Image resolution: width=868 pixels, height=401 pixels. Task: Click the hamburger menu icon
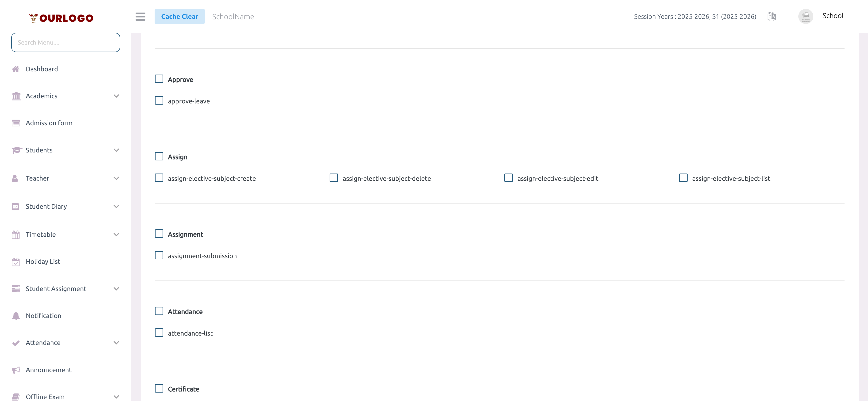click(x=141, y=16)
